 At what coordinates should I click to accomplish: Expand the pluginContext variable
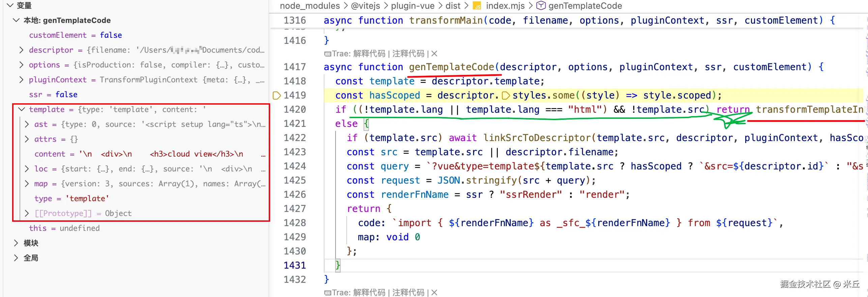(x=21, y=80)
